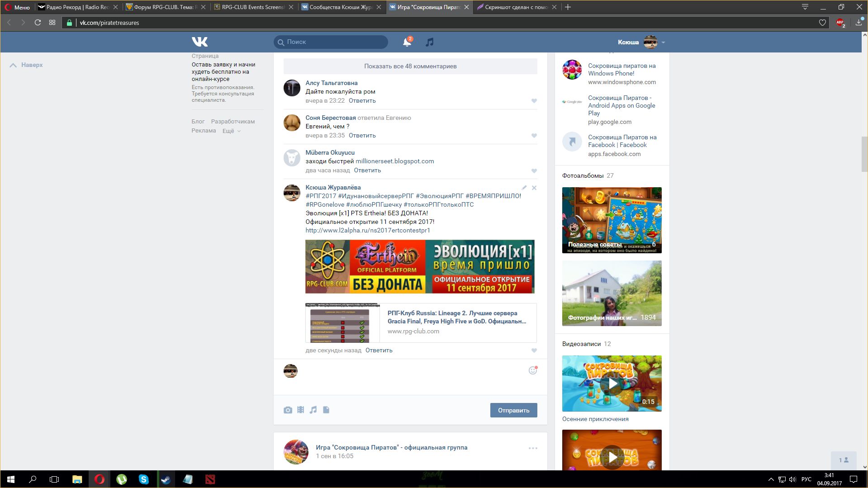Open Сокровища Пиратов Android Apps link
The height and width of the screenshot is (488, 868).
pos(621,105)
